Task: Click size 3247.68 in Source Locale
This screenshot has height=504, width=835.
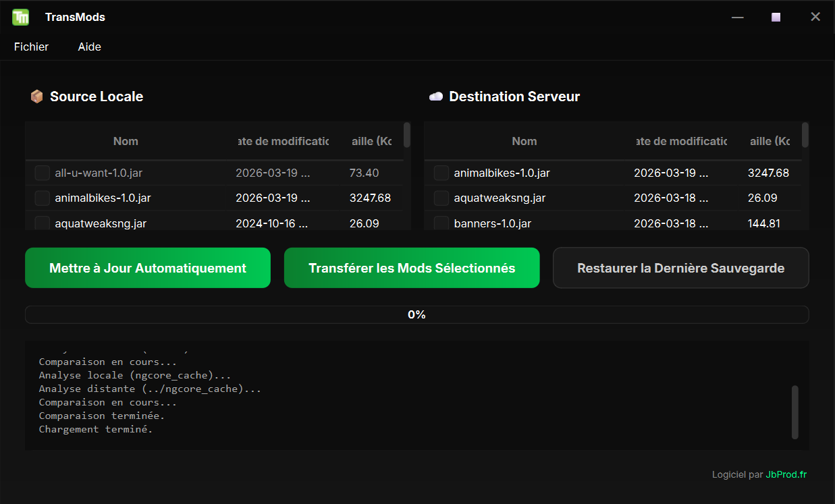Action: coord(370,198)
